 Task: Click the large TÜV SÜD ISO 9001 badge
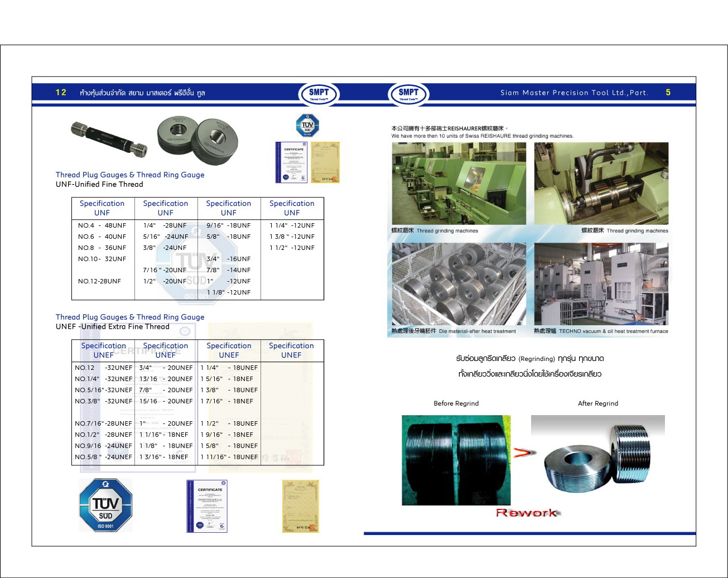105,505
